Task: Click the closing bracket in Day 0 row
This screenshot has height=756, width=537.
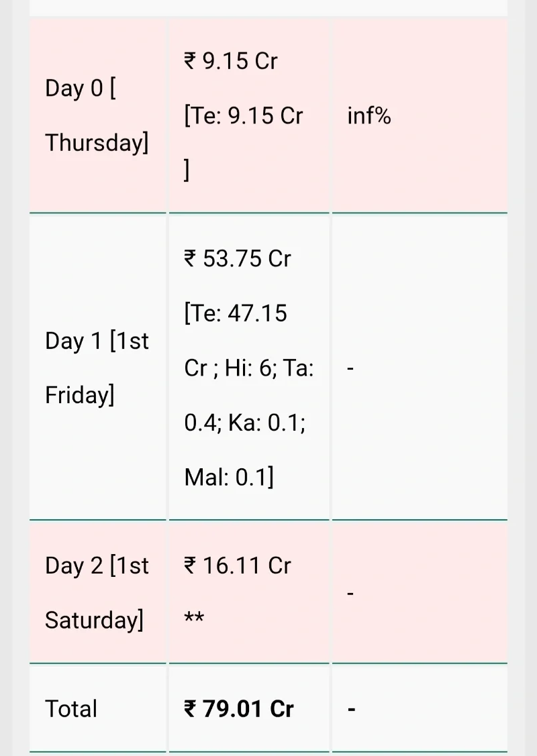Action: pyautogui.click(x=187, y=171)
